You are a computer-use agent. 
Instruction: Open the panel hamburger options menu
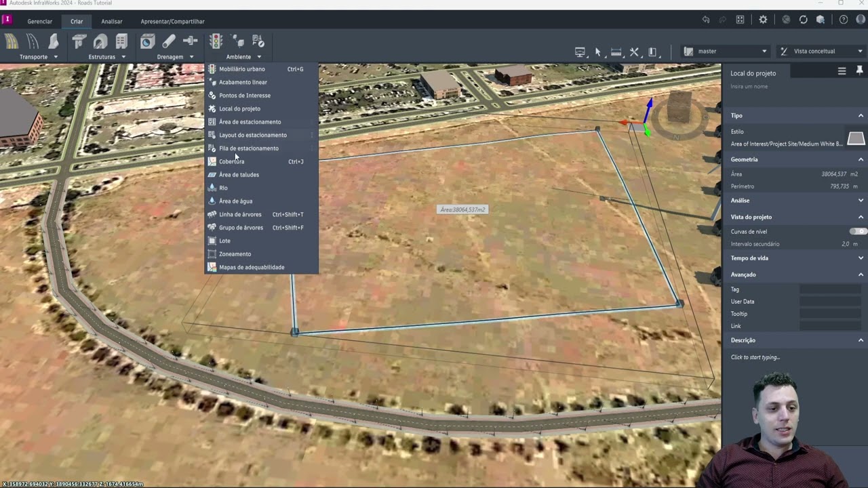[x=842, y=70]
